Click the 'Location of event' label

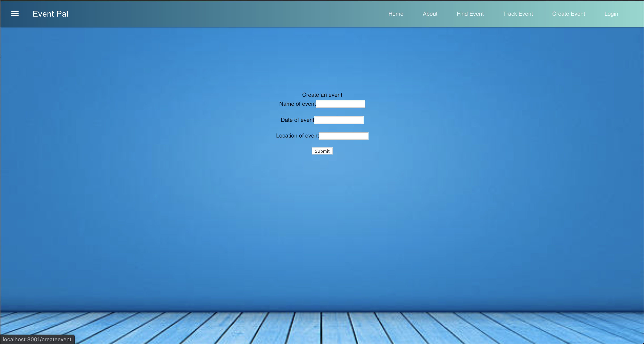[297, 136]
